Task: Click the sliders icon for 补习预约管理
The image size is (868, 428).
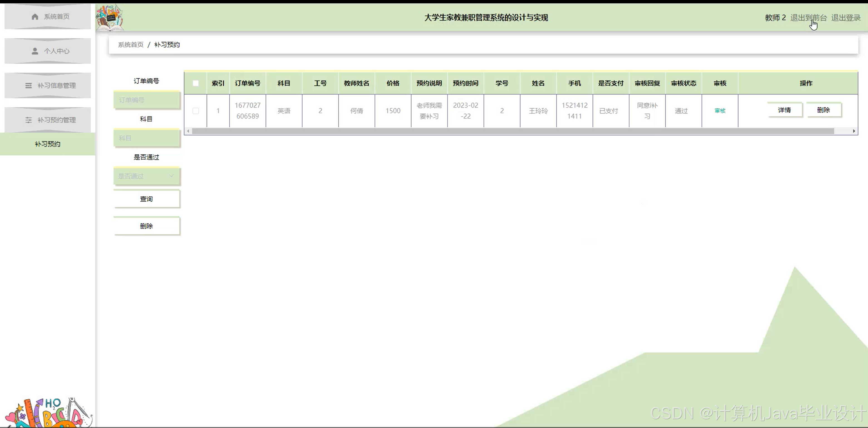Action: 29,120
